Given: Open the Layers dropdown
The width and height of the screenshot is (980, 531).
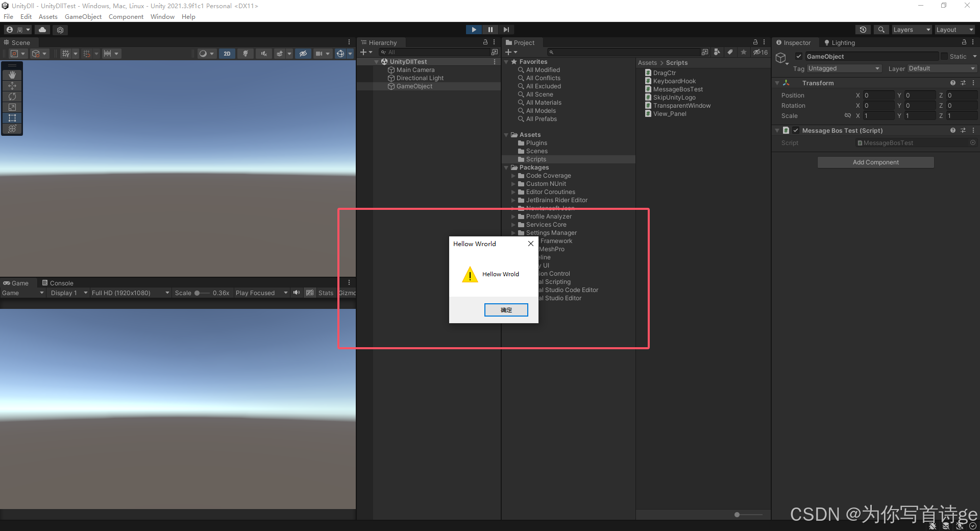Looking at the screenshot, I should pyautogui.click(x=912, y=30).
